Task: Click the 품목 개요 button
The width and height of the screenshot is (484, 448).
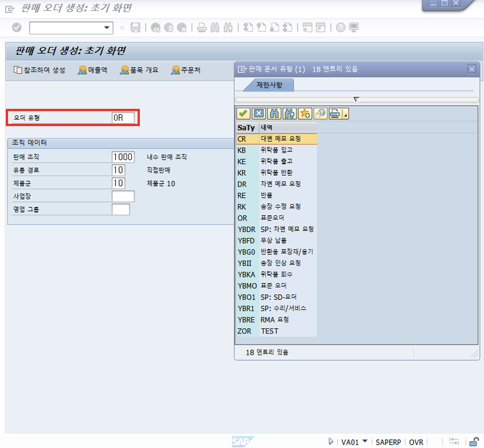Action: [x=139, y=70]
